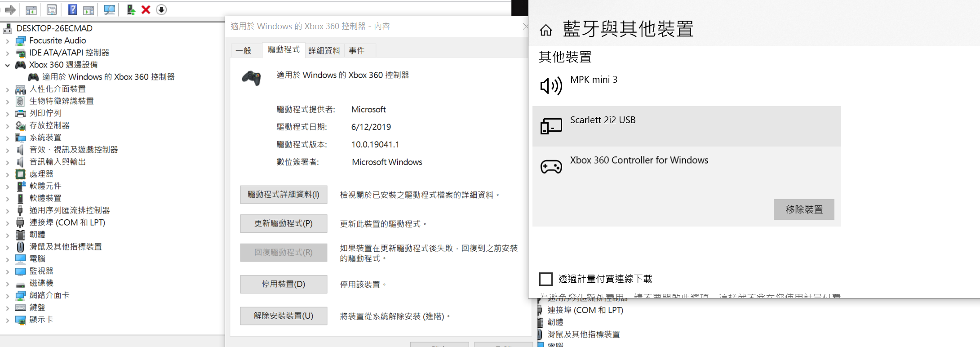Click the Xbox 360 Controller gamepad icon in Settings
The width and height of the screenshot is (980, 347).
[x=551, y=167]
